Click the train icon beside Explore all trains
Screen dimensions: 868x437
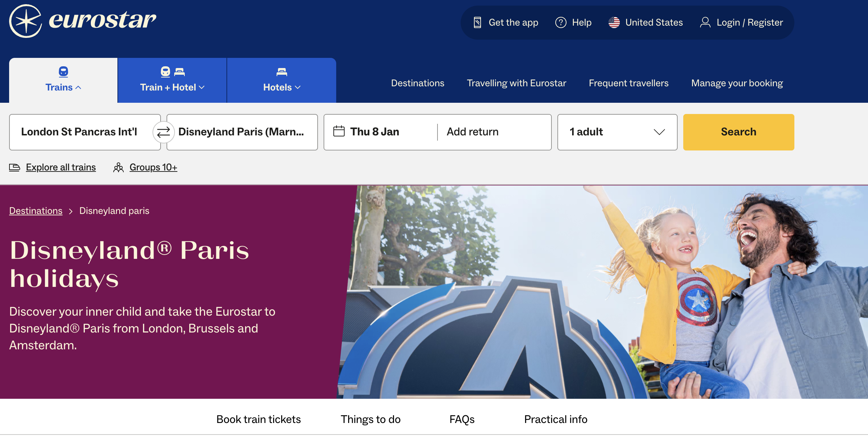click(15, 167)
